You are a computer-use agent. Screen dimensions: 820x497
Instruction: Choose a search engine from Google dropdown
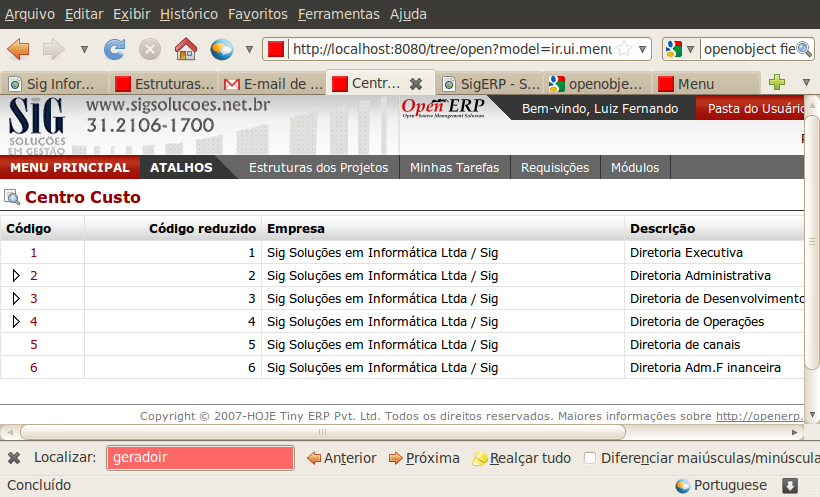click(680, 49)
